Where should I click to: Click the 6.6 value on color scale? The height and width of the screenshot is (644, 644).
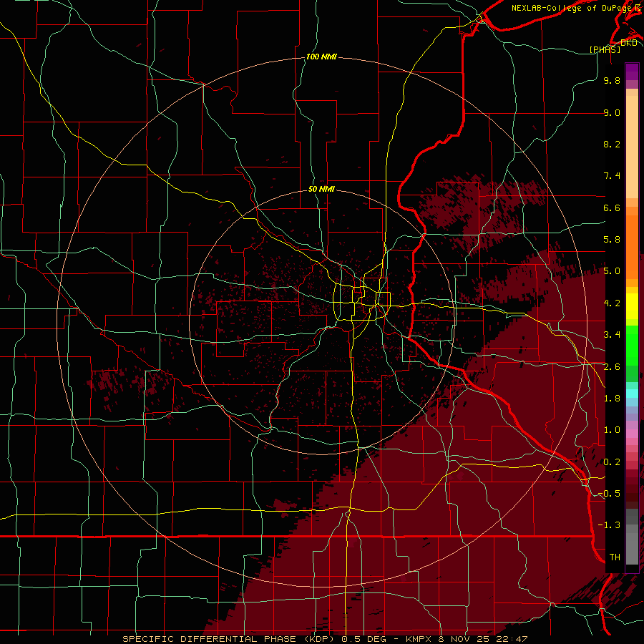pyautogui.click(x=612, y=208)
